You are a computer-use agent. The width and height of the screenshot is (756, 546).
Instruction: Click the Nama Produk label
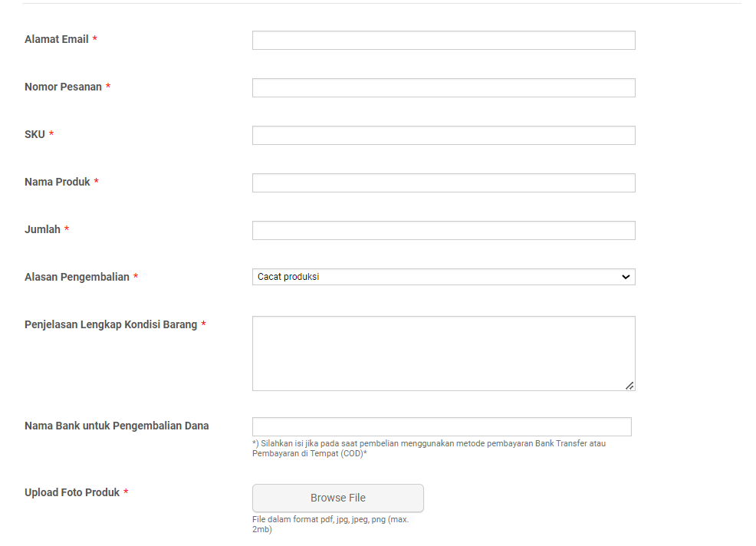point(58,182)
